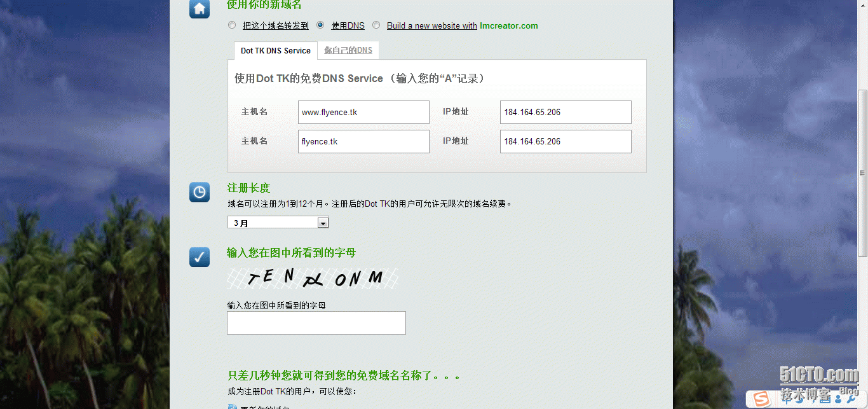The height and width of the screenshot is (409, 868).
Task: Select the 把这个域名转发到 radio button
Action: coord(232,25)
